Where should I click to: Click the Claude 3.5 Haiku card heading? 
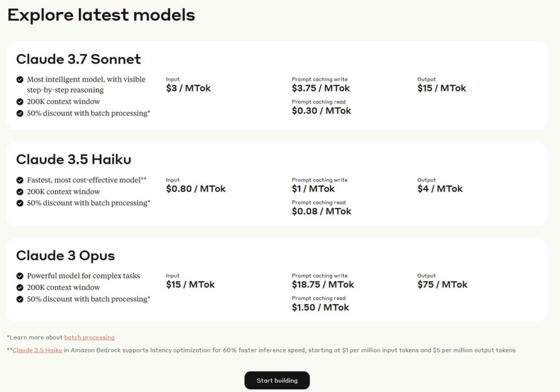pyautogui.click(x=74, y=159)
